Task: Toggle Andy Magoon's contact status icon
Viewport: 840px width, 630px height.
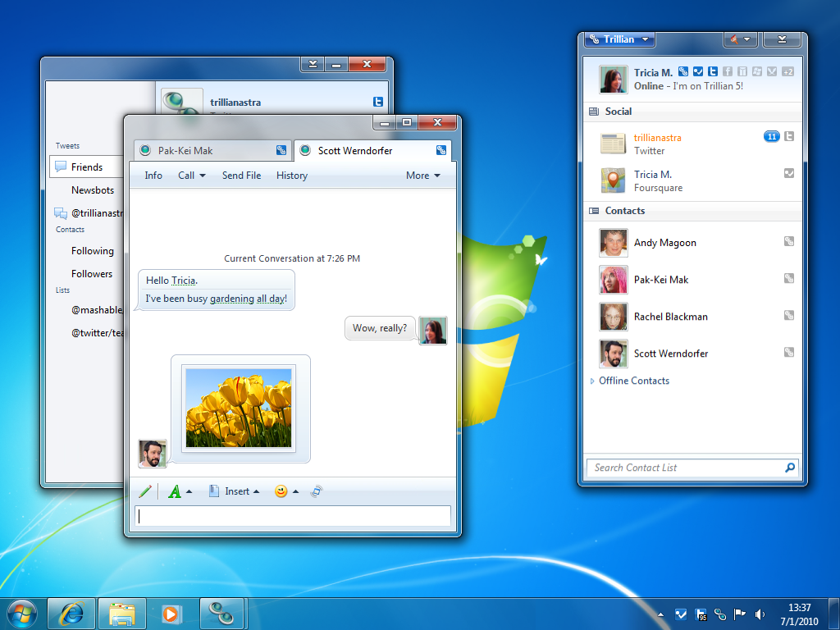Action: point(788,241)
